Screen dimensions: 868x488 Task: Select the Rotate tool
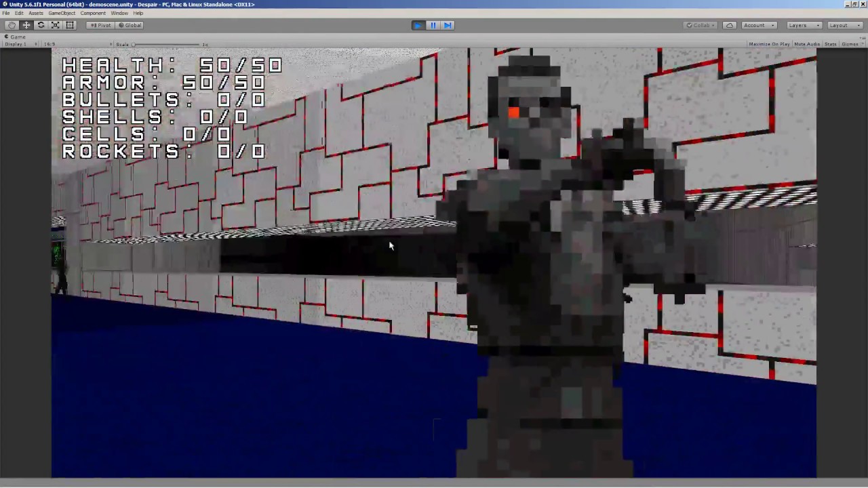[41, 25]
